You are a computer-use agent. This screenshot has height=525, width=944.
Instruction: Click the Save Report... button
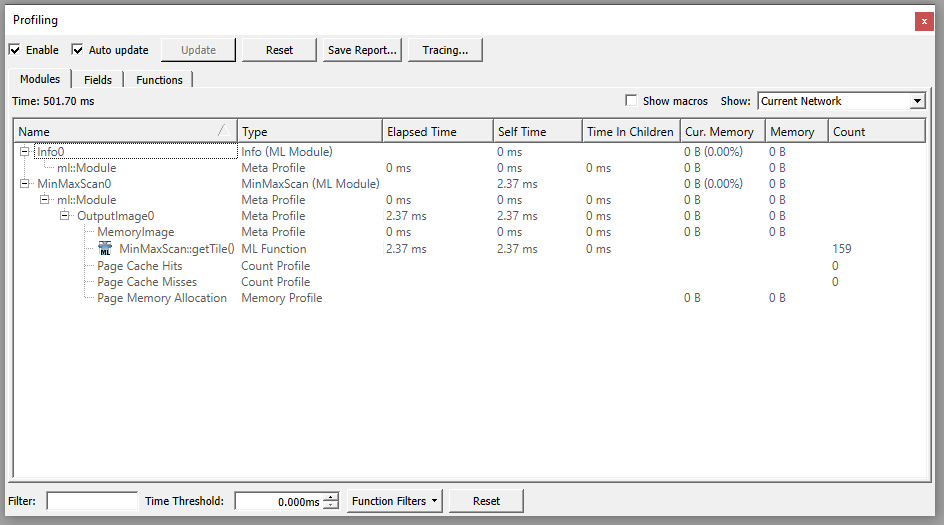coord(362,50)
